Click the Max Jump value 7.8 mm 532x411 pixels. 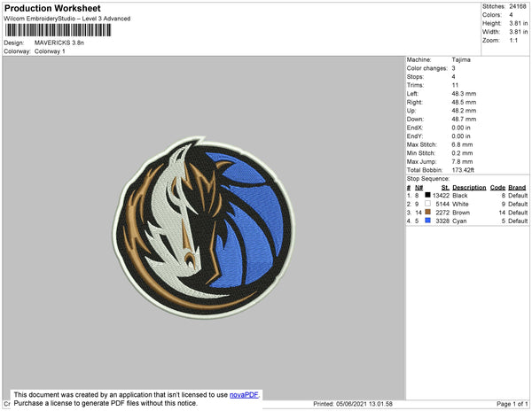pyautogui.click(x=462, y=161)
